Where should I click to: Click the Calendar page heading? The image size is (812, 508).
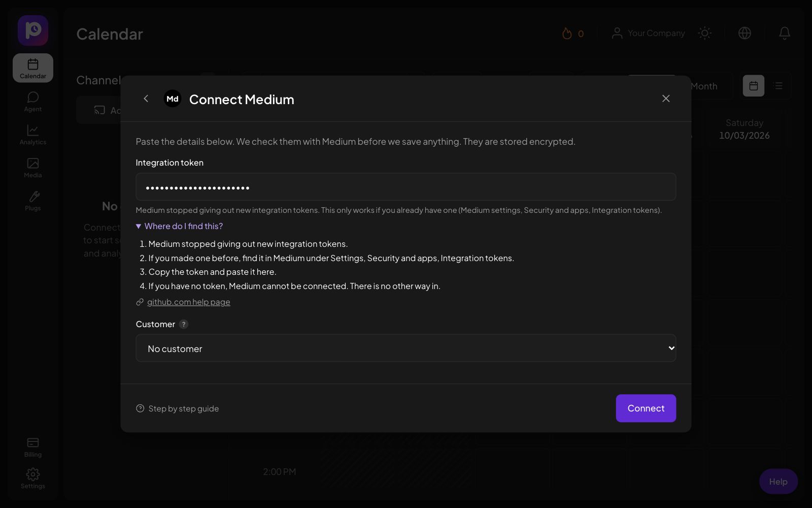[110, 34]
